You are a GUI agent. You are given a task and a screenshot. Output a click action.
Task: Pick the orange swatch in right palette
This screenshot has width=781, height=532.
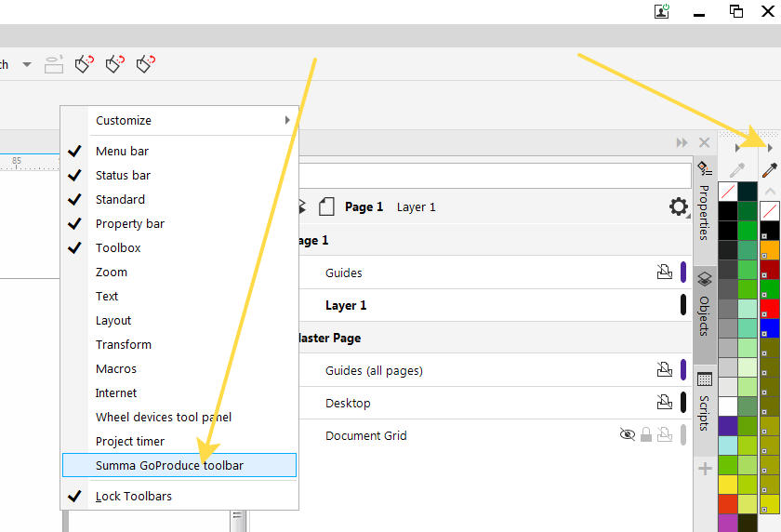click(x=770, y=250)
